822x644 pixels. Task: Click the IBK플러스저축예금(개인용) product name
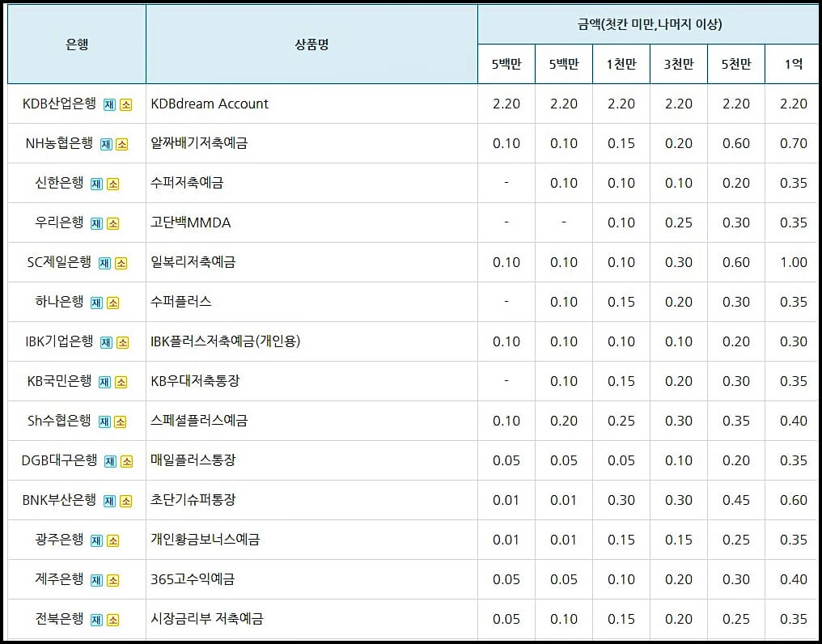click(226, 341)
